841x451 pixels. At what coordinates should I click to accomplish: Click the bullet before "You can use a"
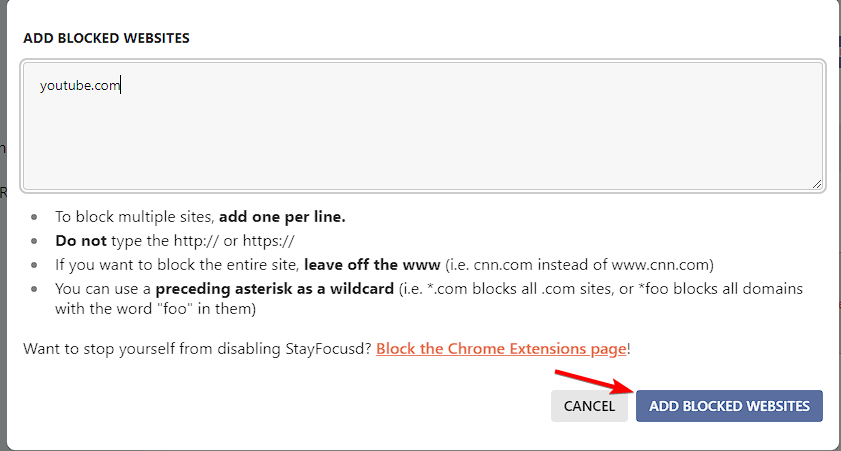click(35, 289)
